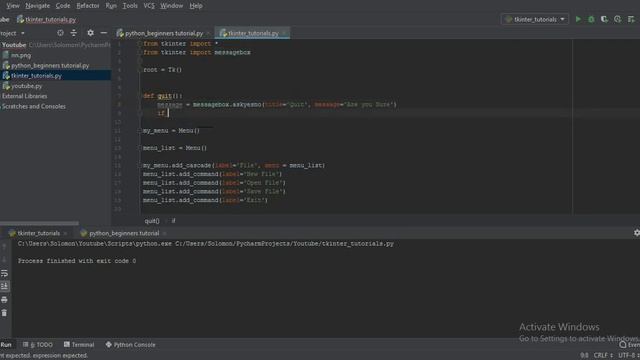Open the VCS menu
Image resolution: width=640 pixels, height=360 pixels.
pyautogui.click(x=149, y=6)
